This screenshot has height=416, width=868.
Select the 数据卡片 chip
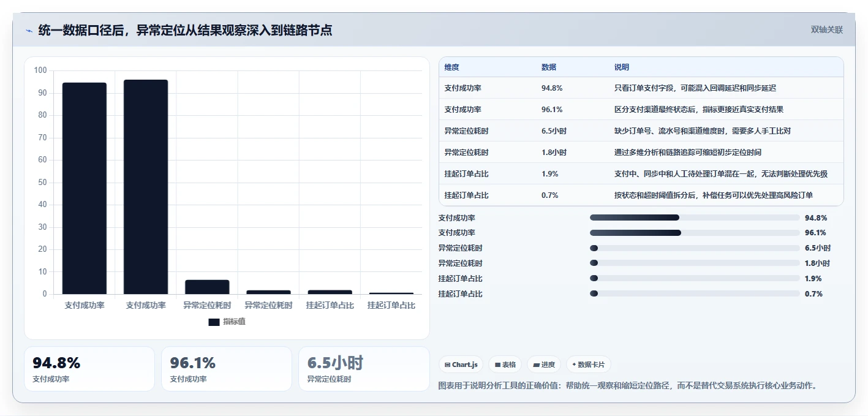point(588,365)
